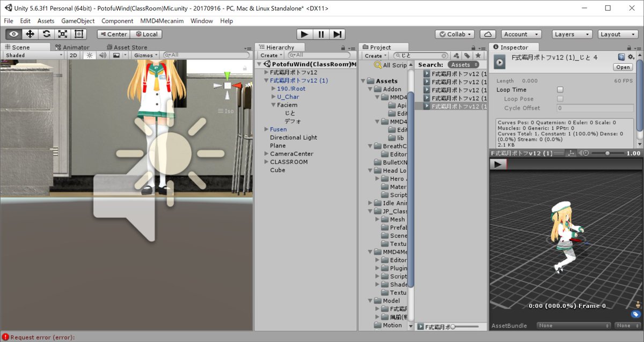The height and width of the screenshot is (342, 644).
Task: Click the green Y-axis gizmo cone
Action: pyautogui.click(x=228, y=76)
